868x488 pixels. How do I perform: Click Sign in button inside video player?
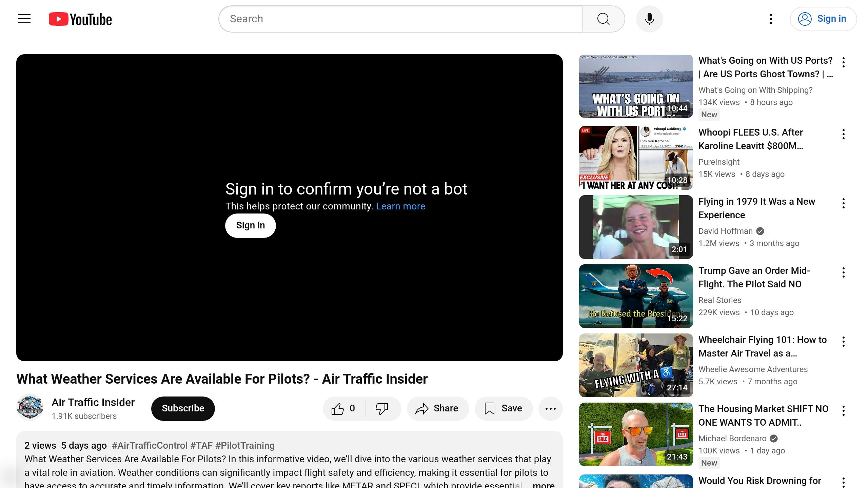click(x=250, y=225)
